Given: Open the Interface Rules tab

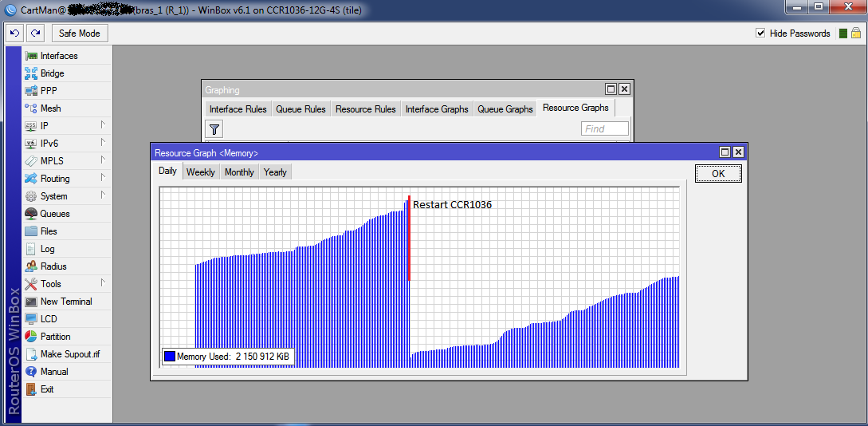Looking at the screenshot, I should (238, 109).
